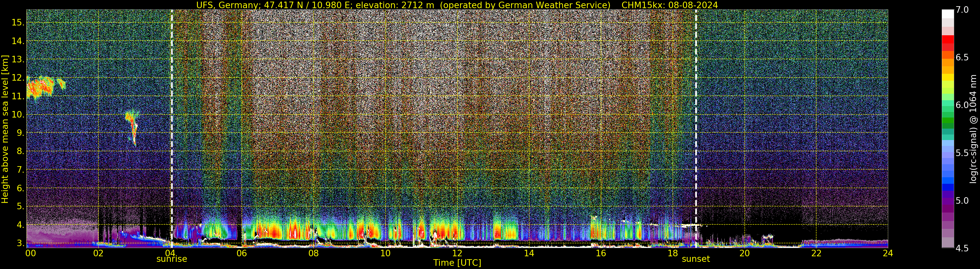Click the '16' time tick label
The width and height of the screenshot is (980, 269).
[x=601, y=253]
